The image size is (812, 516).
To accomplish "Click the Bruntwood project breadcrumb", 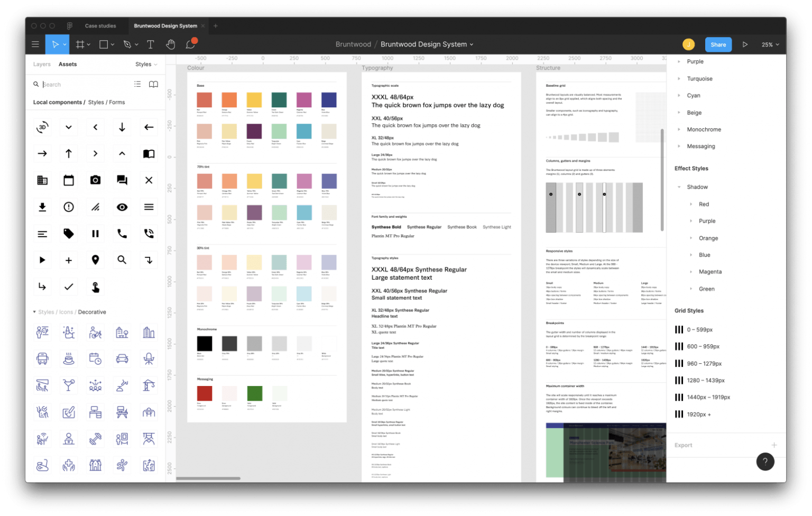I will point(353,44).
